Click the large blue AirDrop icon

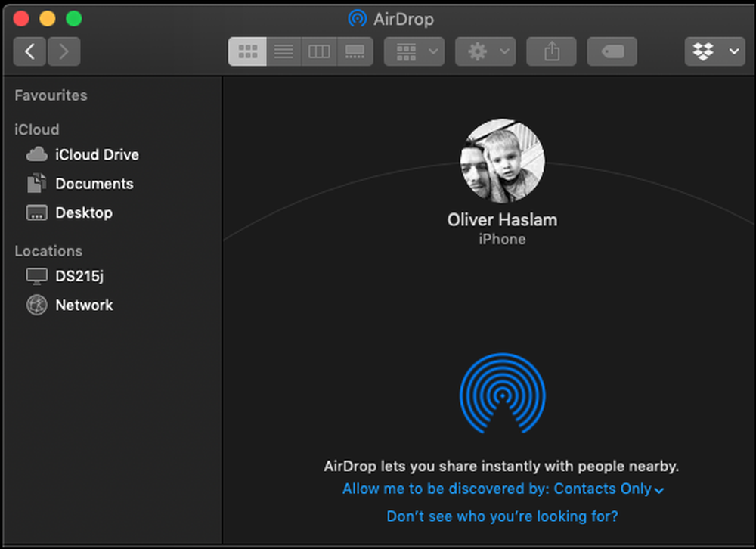pos(503,393)
